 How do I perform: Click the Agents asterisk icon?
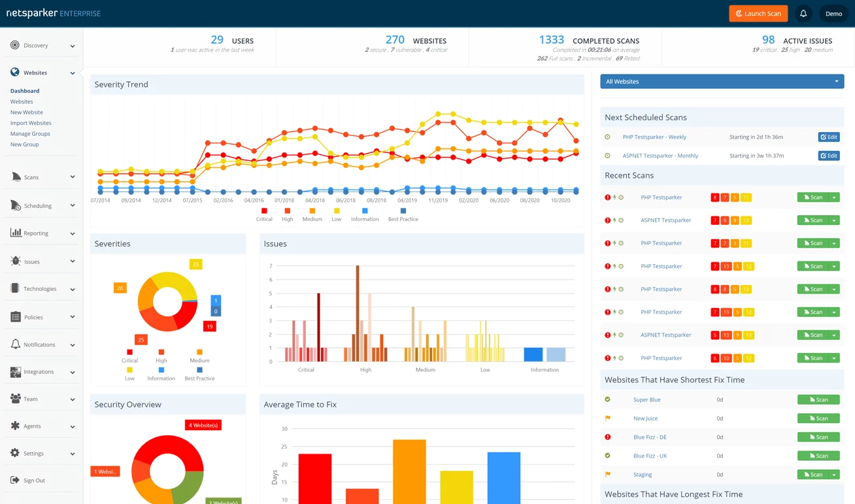coord(16,426)
